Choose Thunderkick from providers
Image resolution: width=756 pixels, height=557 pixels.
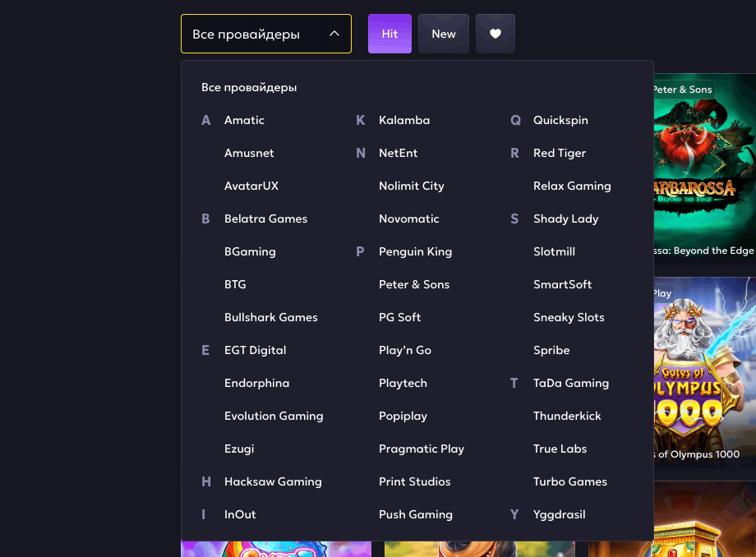[567, 416]
